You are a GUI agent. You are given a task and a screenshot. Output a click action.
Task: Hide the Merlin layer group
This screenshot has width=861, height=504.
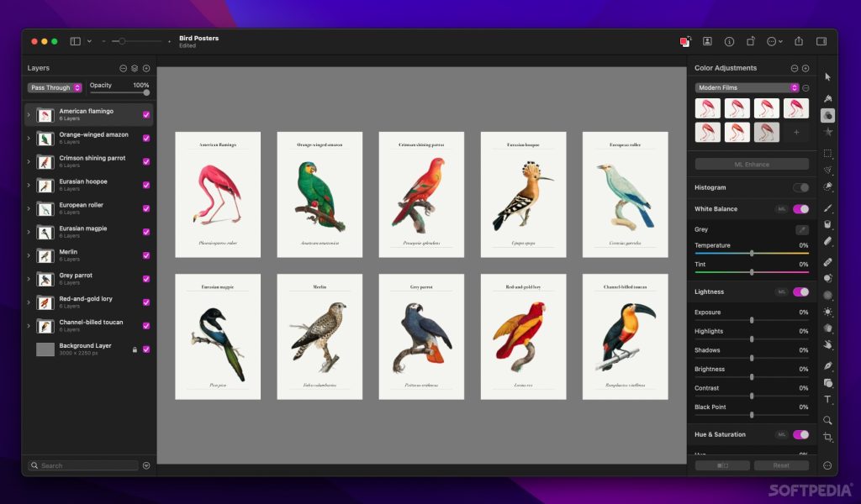(x=146, y=255)
